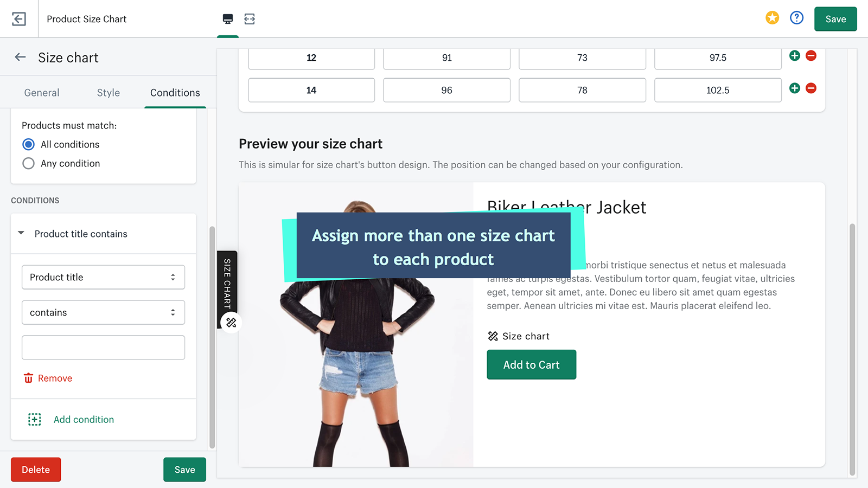The image size is (868, 488).
Task: Switch to desktop preview icon
Action: pyautogui.click(x=228, y=19)
